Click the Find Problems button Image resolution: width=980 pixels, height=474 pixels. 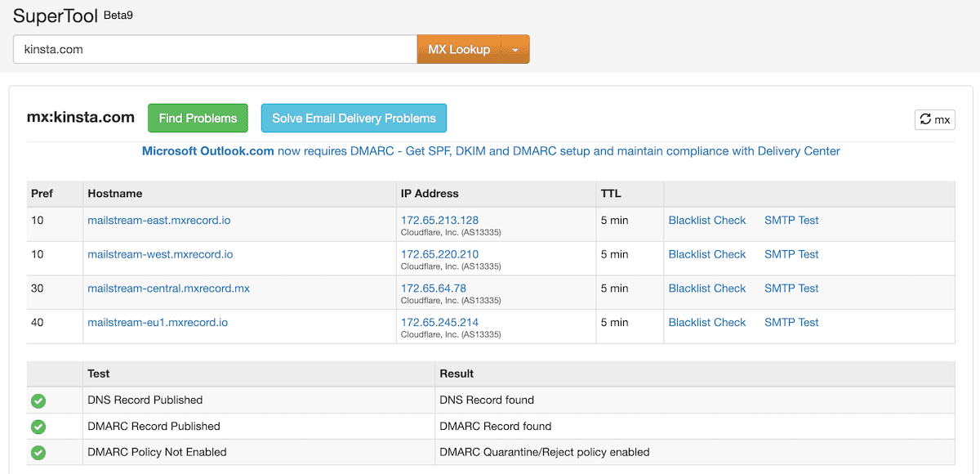[198, 118]
